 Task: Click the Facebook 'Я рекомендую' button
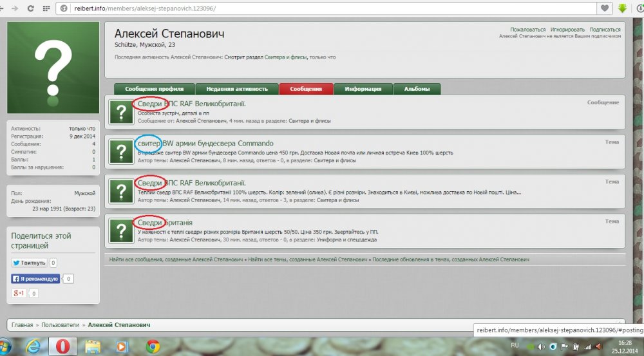[x=35, y=279]
